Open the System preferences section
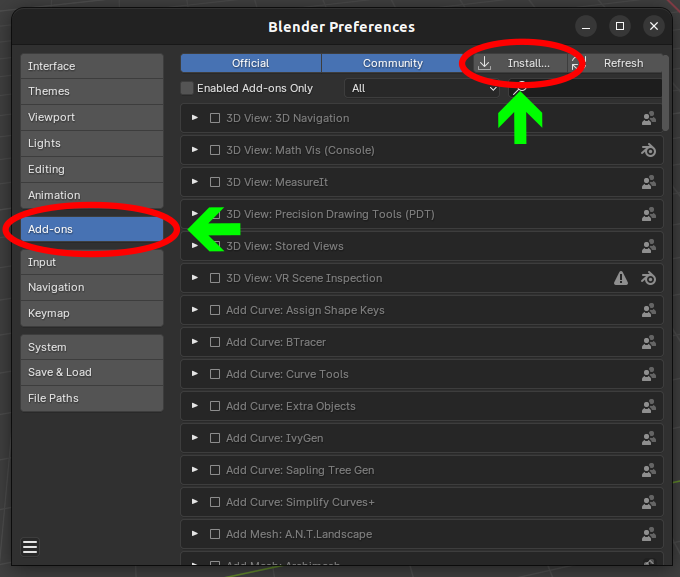The height and width of the screenshot is (577, 680). click(92, 347)
